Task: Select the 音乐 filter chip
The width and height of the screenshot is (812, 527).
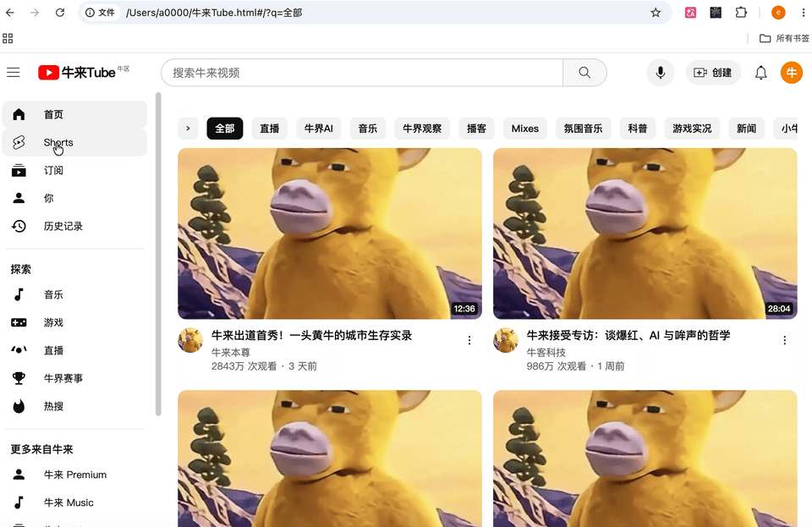Action: click(x=368, y=129)
